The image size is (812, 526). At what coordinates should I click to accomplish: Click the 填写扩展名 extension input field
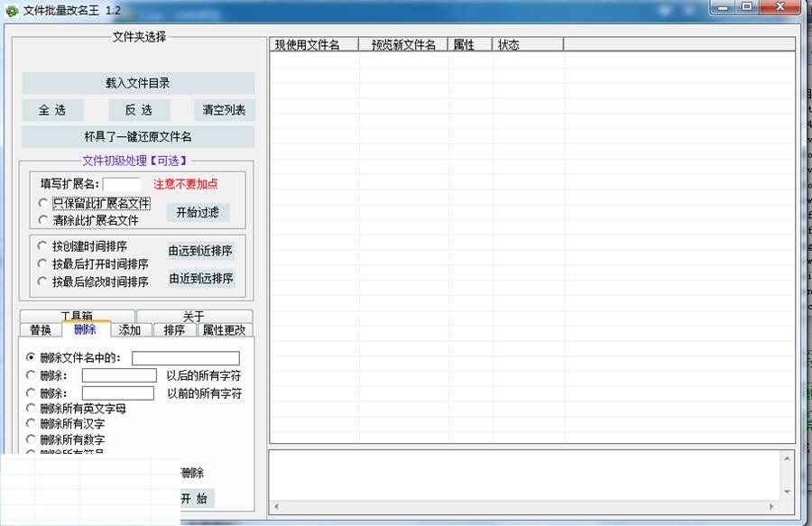tap(122, 184)
